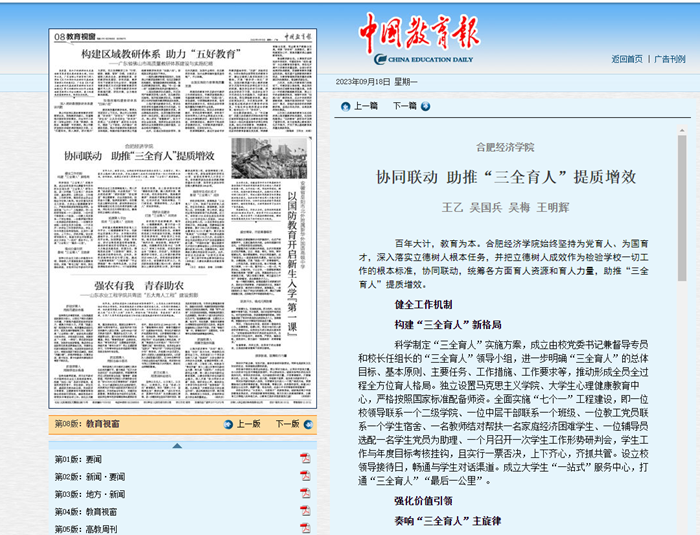
Task: Open 第04版：教育视窗 page entry
Action: pyautogui.click(x=89, y=512)
